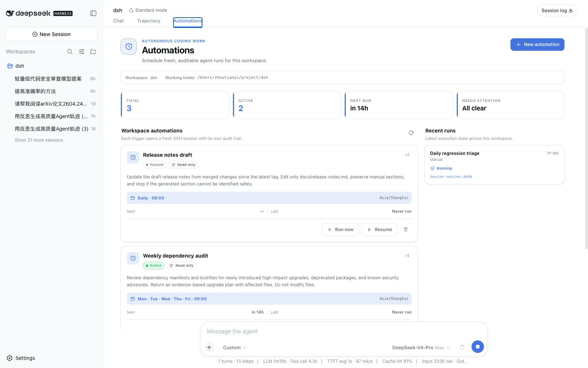588x368 pixels.
Task: Add new workspace folder icon
Action: tap(93, 52)
